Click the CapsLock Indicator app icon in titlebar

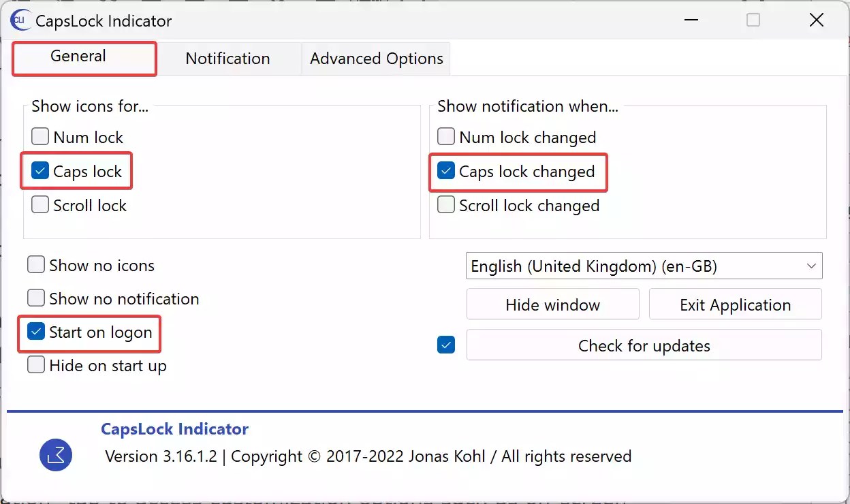coord(18,20)
